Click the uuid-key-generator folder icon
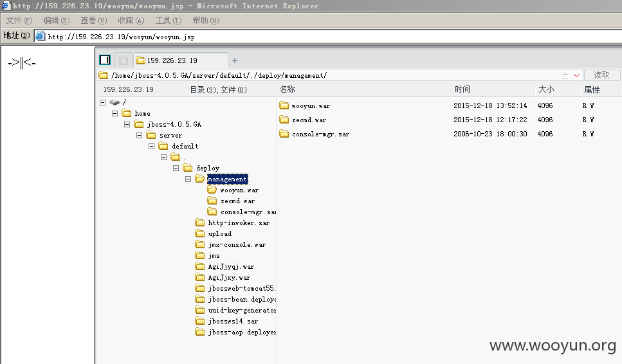This screenshot has height=364, width=622. point(200,310)
